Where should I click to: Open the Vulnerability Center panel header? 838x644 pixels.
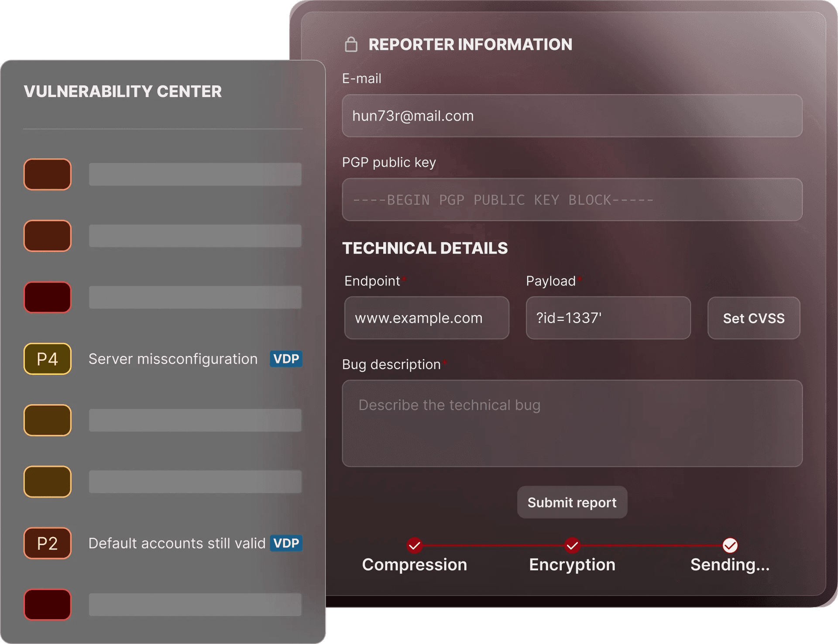point(123,92)
